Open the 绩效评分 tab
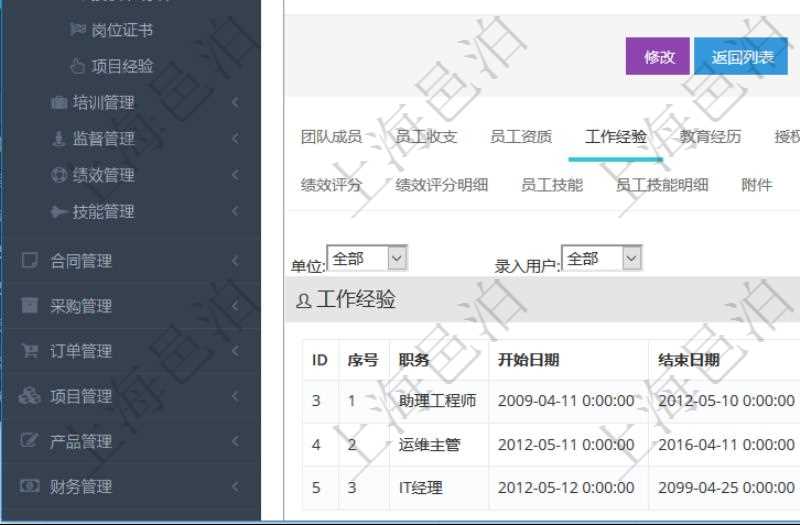This screenshot has width=800, height=525. pos(331,185)
